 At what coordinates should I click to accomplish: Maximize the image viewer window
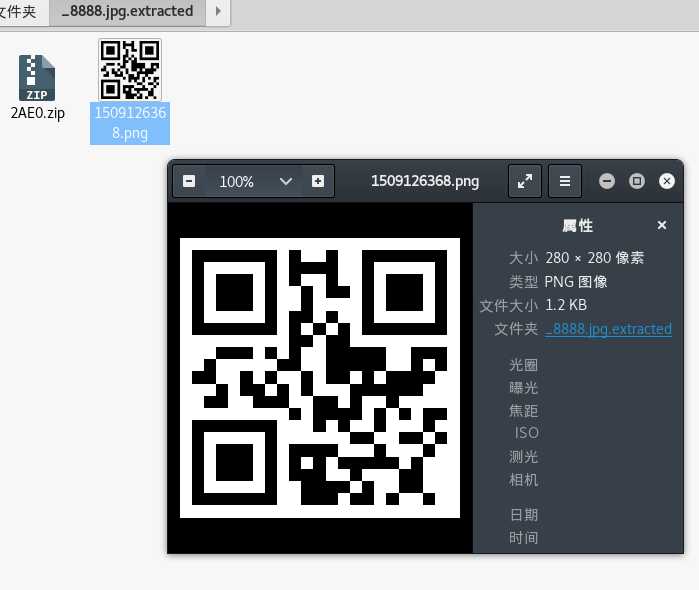[637, 181]
